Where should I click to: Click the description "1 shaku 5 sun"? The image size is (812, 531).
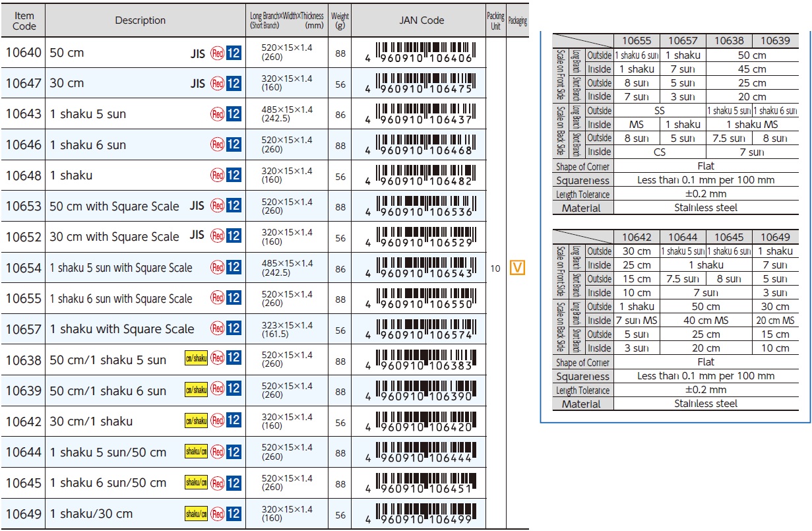88,114
